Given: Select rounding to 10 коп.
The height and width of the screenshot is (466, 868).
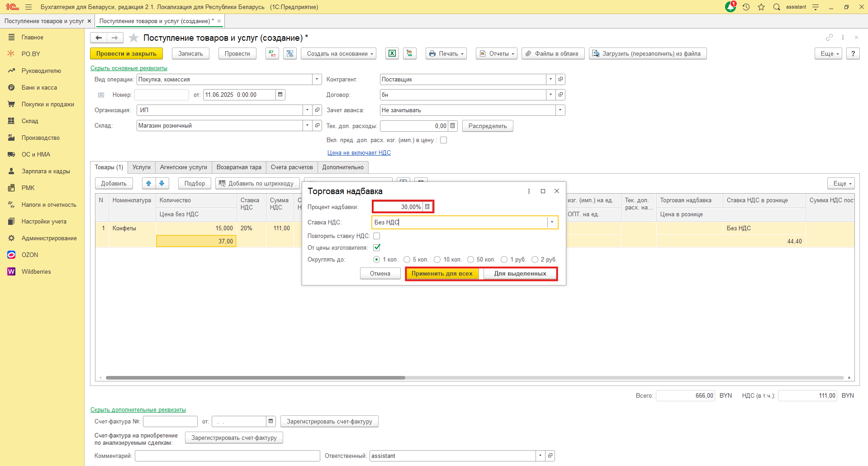Looking at the screenshot, I should coord(437,259).
